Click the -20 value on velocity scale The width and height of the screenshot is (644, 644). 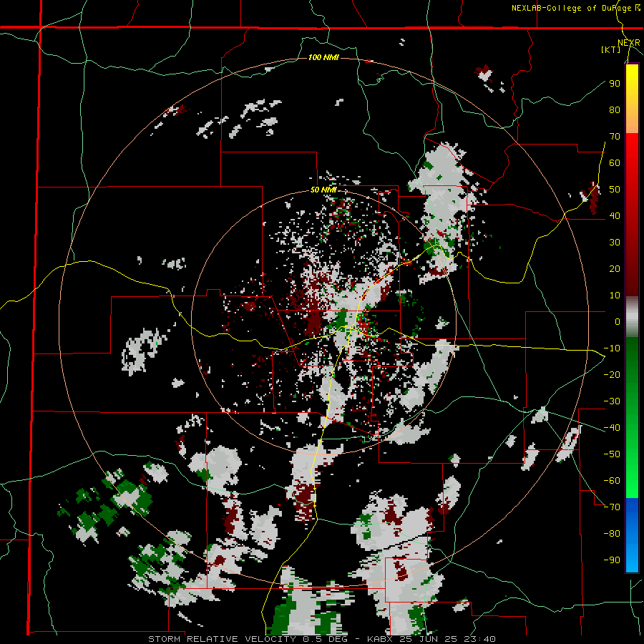click(612, 374)
